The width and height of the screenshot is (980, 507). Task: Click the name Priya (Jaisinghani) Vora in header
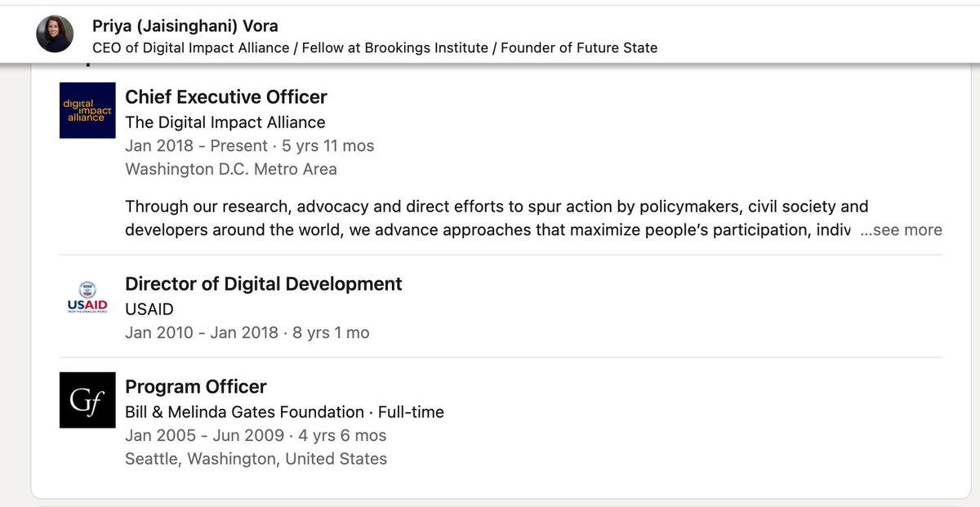185,26
